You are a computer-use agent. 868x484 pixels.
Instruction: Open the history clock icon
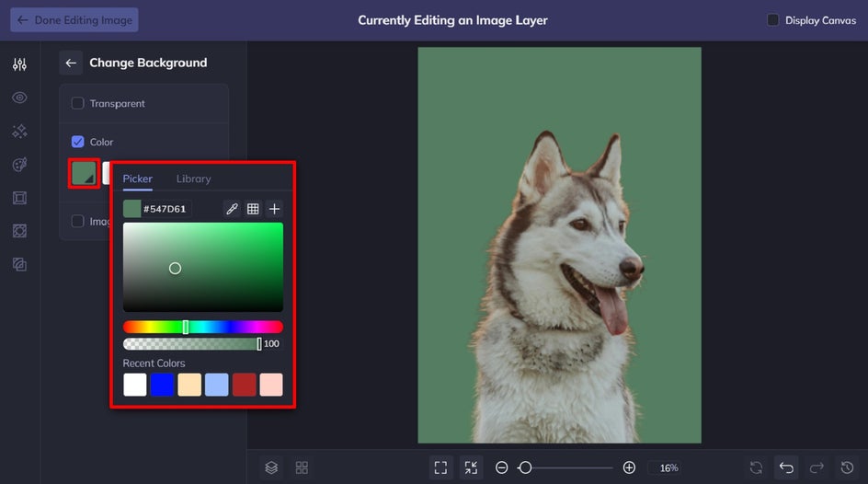[847, 468]
